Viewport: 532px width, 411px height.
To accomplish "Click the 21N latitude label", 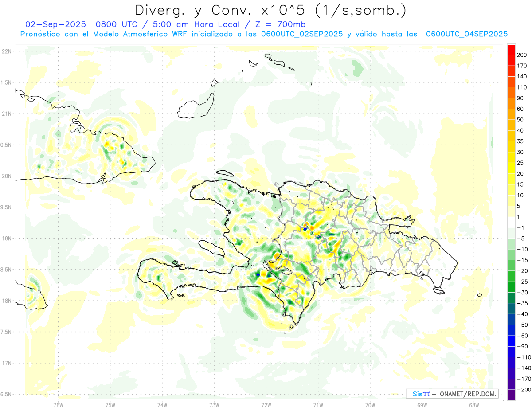I will [7, 114].
